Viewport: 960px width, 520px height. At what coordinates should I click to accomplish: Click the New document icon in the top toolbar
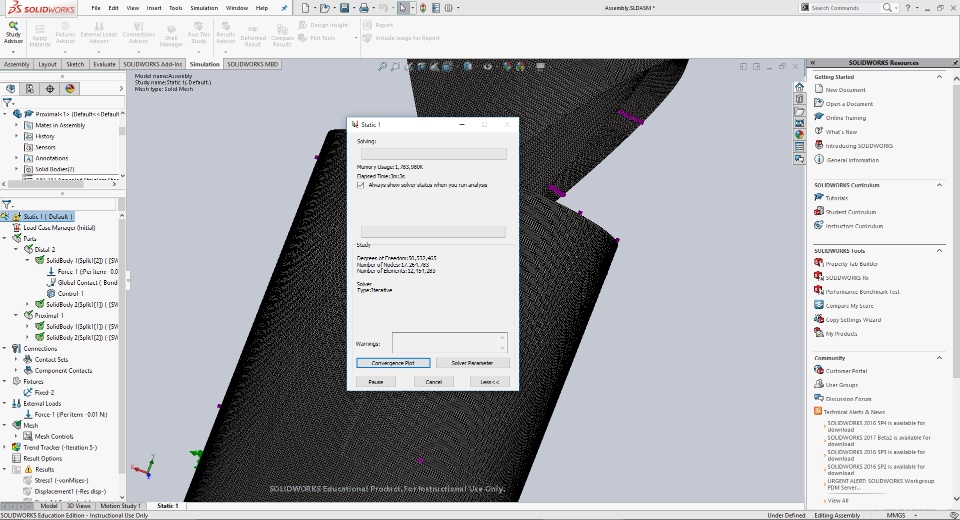coord(306,8)
